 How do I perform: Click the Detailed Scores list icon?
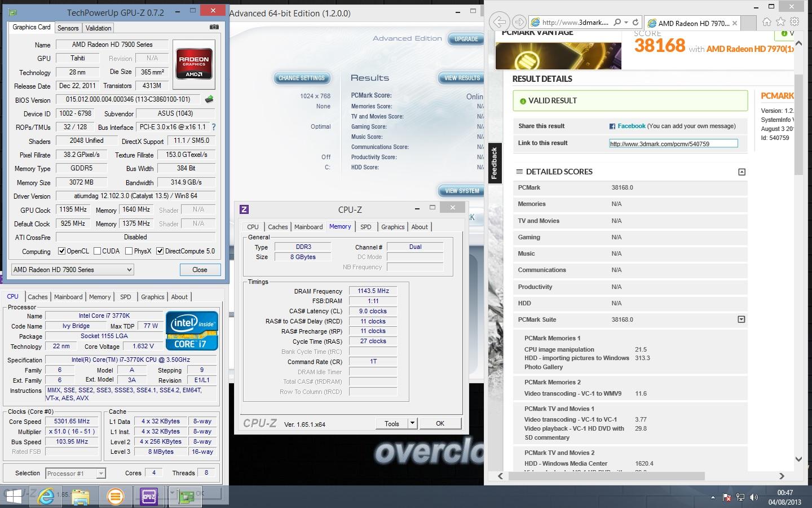click(x=519, y=172)
